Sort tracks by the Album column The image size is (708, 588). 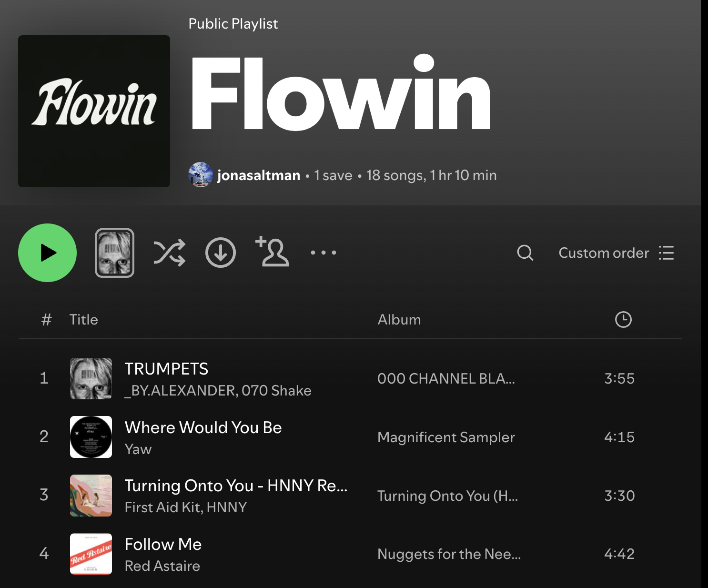399,319
